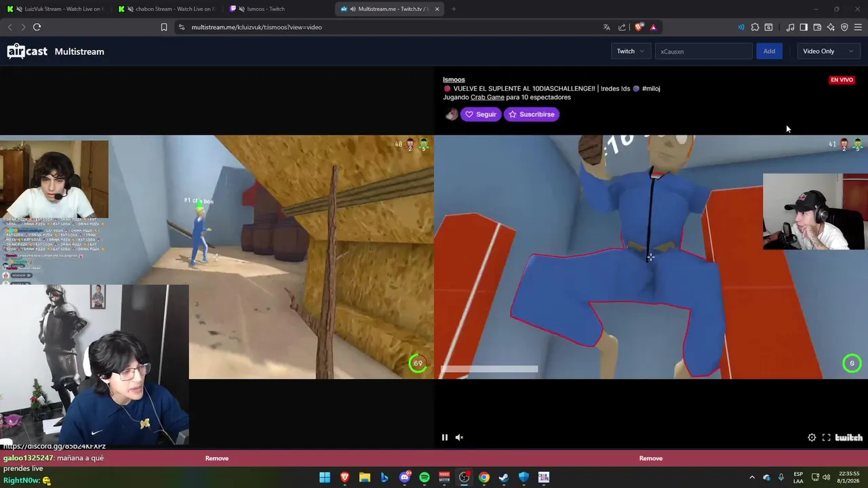Click the microphone tray icon
Viewport: 868px width, 488px height.
pos(781,477)
